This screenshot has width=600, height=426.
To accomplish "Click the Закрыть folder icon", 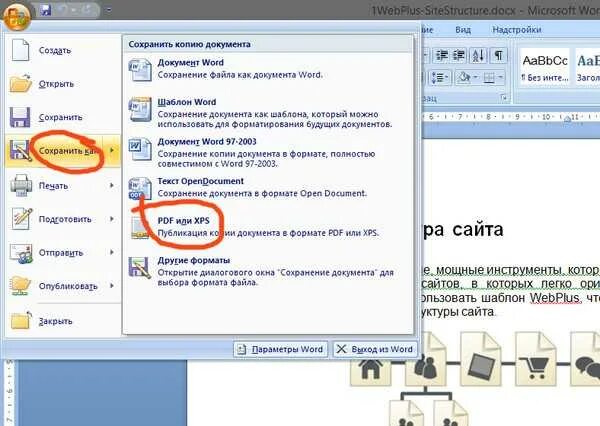I will pyautogui.click(x=21, y=320).
